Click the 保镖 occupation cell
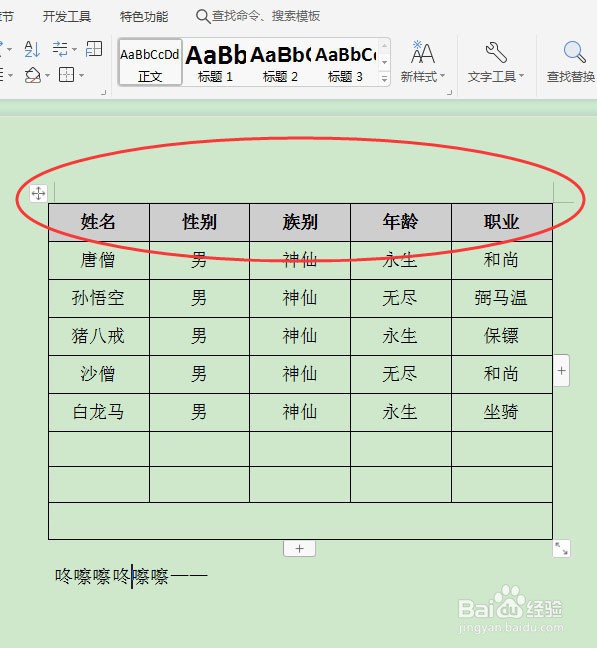Screen dimensions: 597x648 point(502,336)
